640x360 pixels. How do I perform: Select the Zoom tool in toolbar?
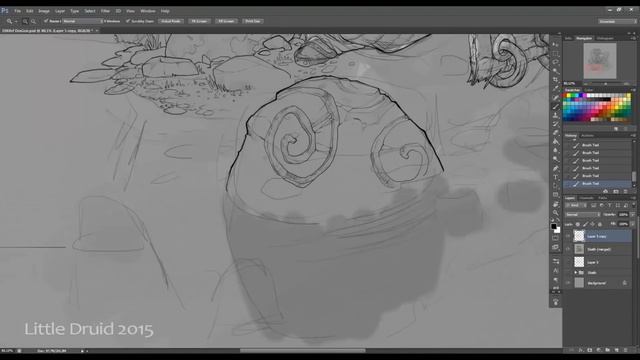click(x=556, y=212)
